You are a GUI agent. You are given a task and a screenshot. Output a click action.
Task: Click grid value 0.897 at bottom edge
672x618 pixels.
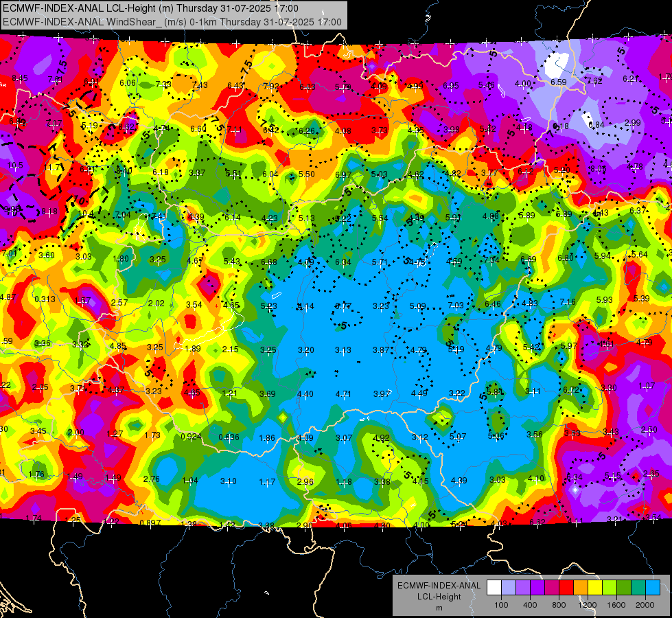coord(150,523)
